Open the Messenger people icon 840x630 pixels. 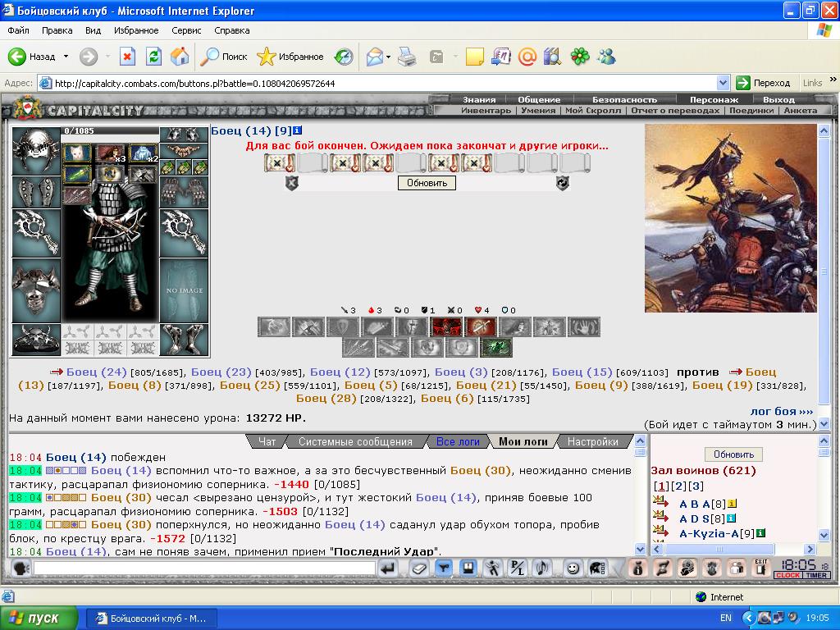coord(607,57)
